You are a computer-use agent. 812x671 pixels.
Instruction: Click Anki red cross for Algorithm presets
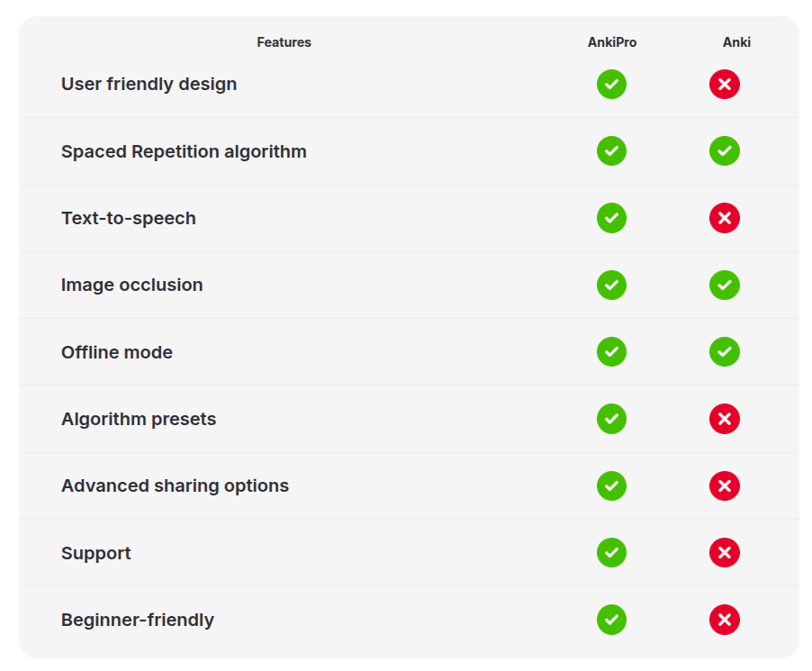pyautogui.click(x=724, y=419)
